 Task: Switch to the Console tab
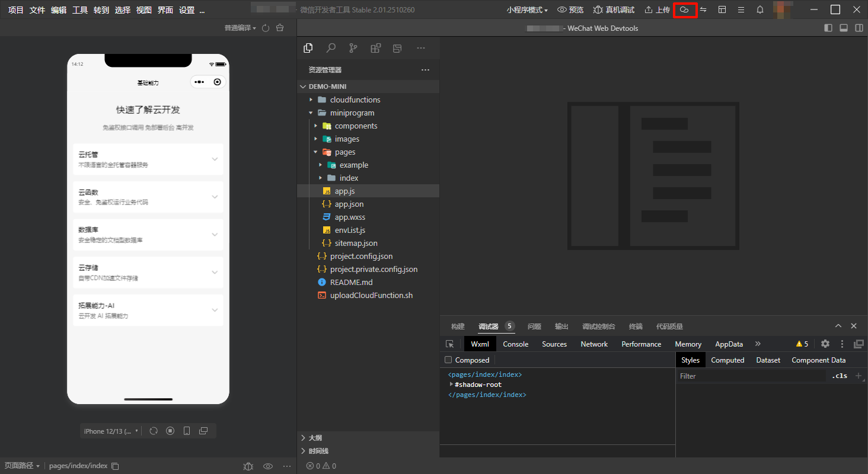515,344
